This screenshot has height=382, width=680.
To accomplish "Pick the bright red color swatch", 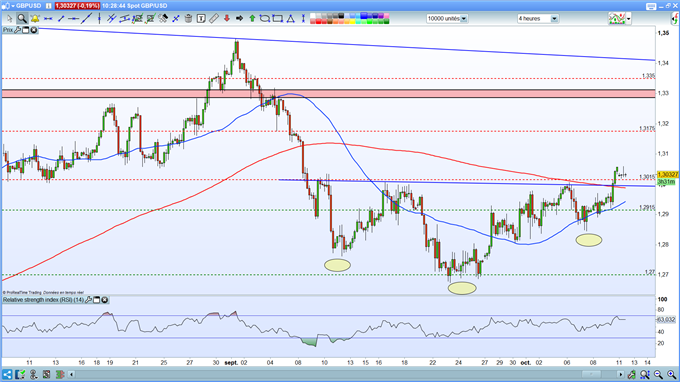I will click(x=319, y=21).
